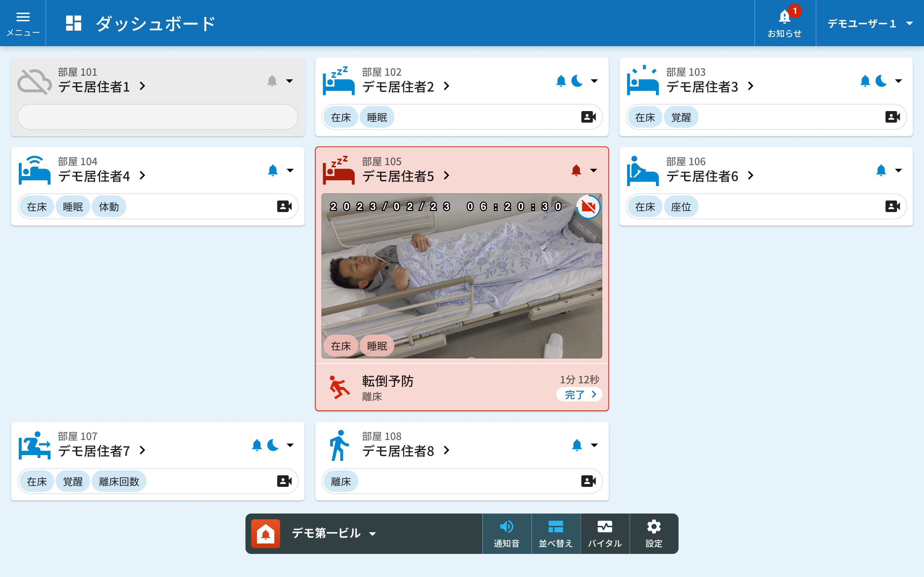Open camera view for room 106
Viewport: 924px width, 577px height.
(892, 206)
